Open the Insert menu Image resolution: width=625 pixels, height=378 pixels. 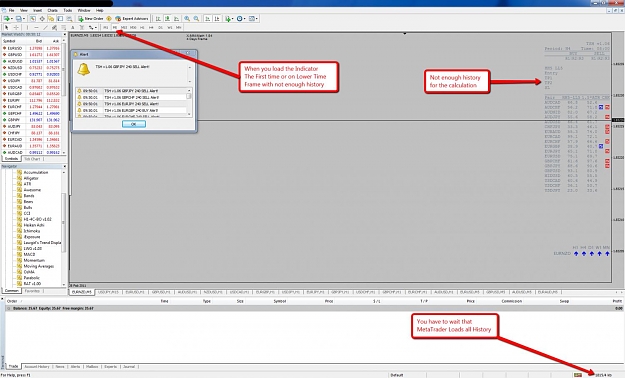[37, 10]
